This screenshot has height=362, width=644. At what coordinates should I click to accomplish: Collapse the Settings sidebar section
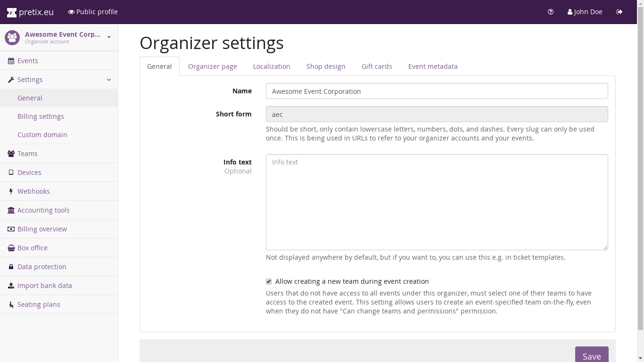(109, 80)
